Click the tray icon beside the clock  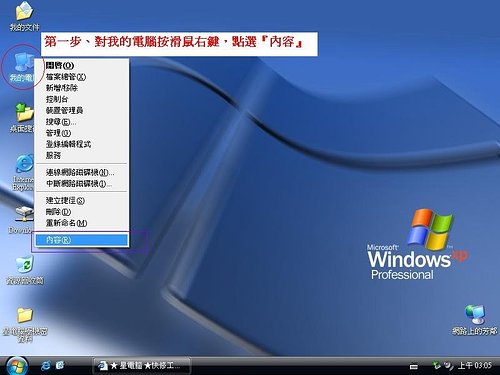(449, 366)
